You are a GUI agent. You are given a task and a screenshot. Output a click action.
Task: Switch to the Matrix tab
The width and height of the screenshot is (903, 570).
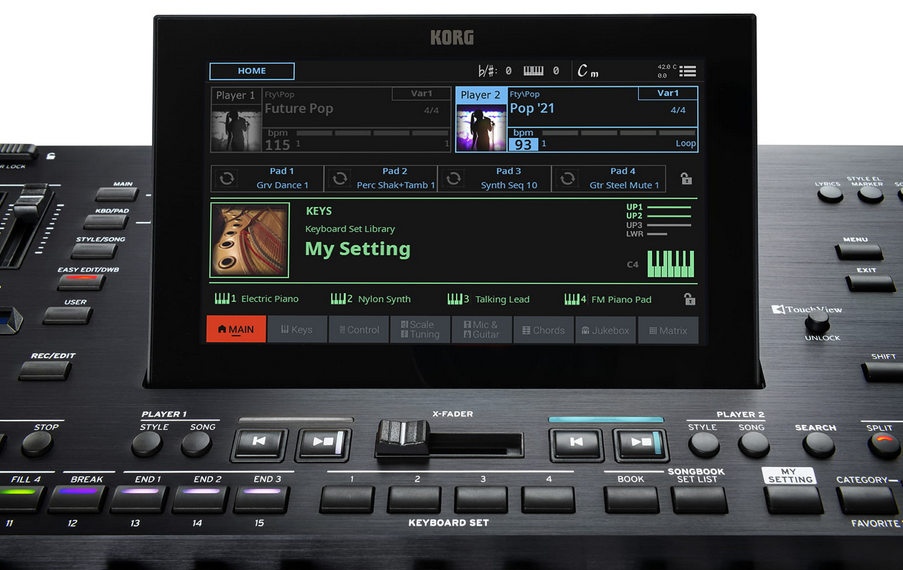[x=668, y=330]
